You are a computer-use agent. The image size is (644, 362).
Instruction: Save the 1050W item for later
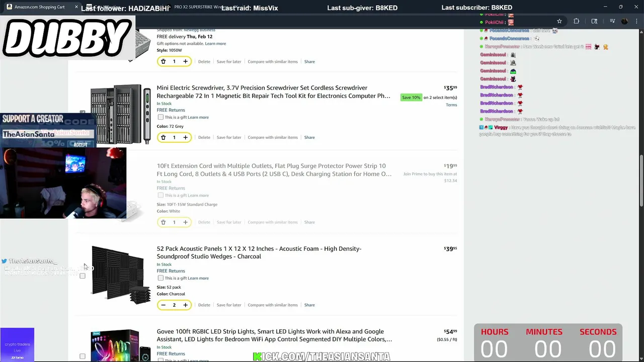point(229,61)
